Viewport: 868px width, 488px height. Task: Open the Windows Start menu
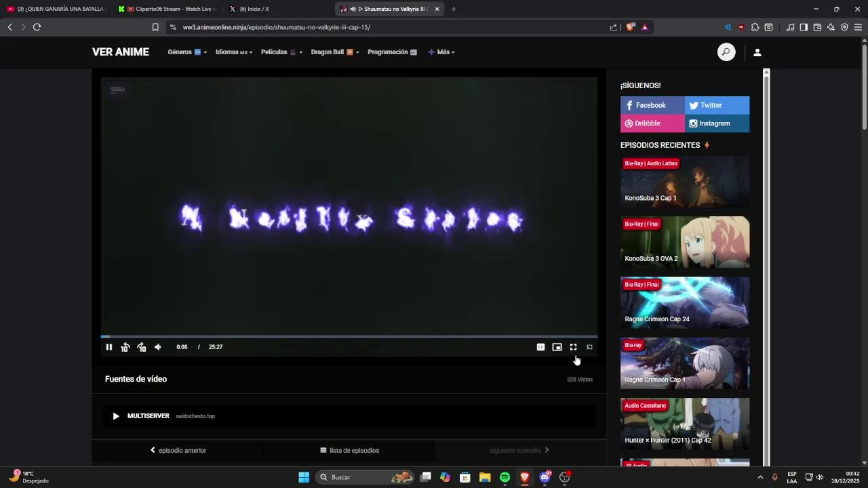point(304,477)
